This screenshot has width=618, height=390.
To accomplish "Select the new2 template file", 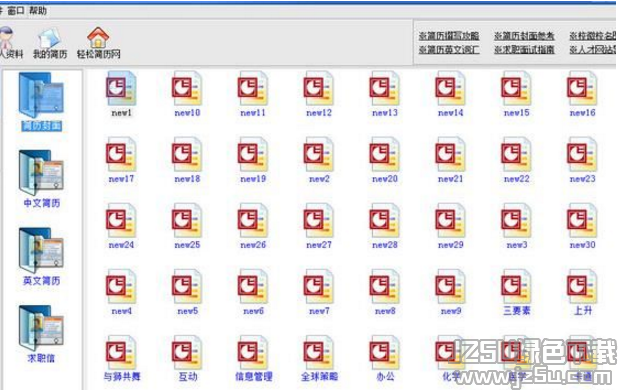I will [x=319, y=160].
